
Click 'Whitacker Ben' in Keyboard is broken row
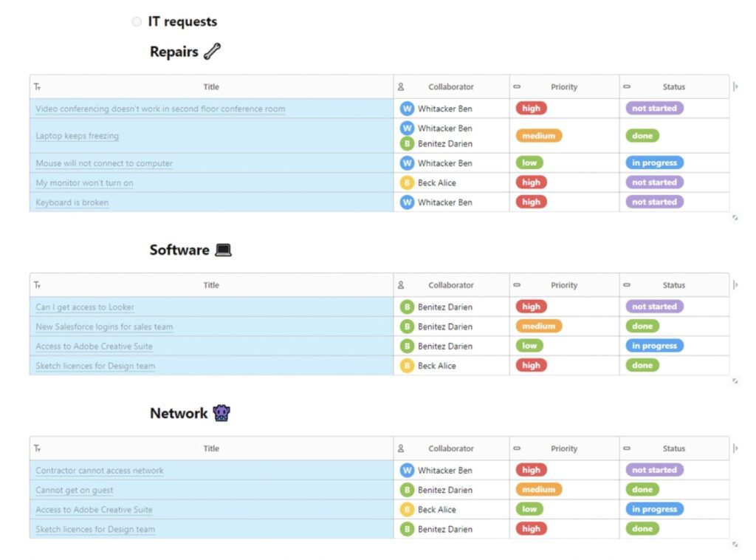[x=445, y=202]
